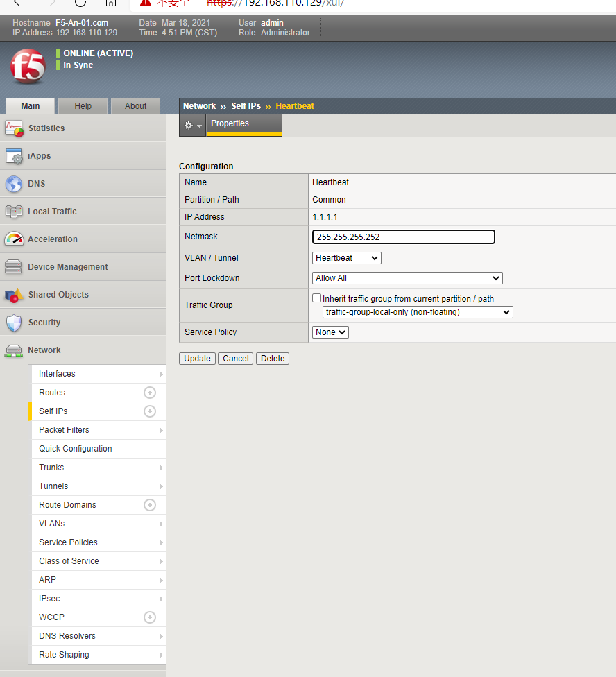Switch to the Help tab
616x677 pixels.
(x=83, y=106)
